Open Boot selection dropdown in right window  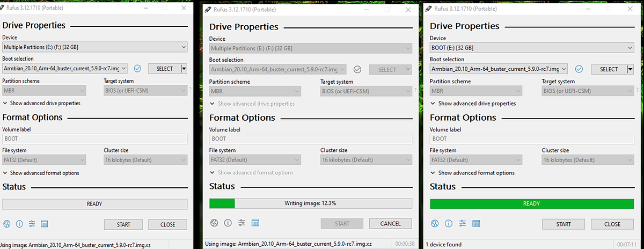pos(499,69)
